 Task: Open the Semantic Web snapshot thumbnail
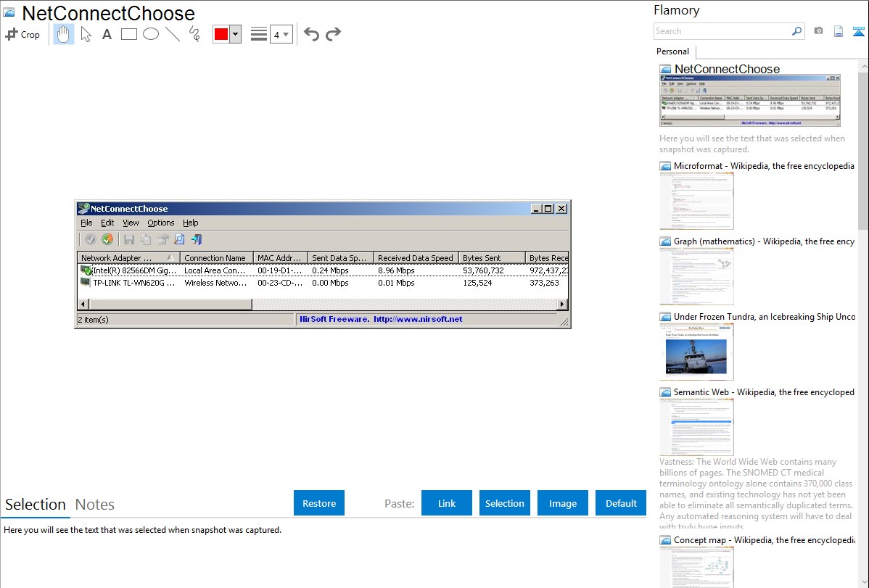point(696,427)
